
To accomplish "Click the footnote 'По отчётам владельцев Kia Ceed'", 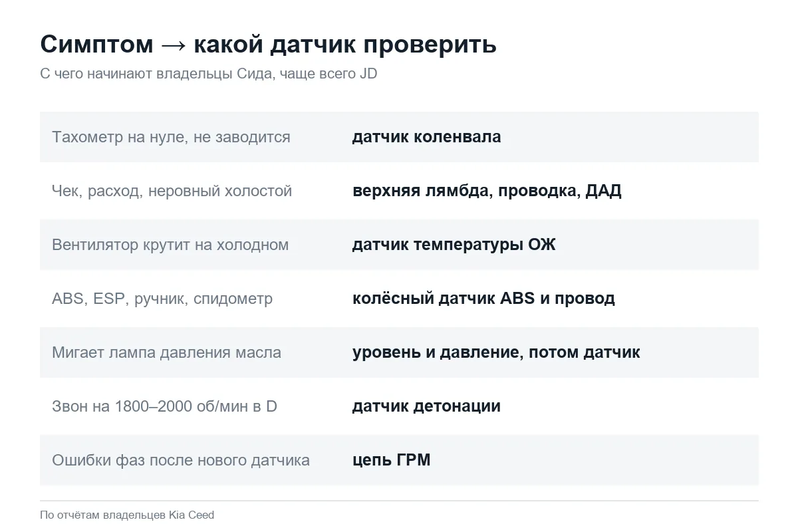I will 127,515.
